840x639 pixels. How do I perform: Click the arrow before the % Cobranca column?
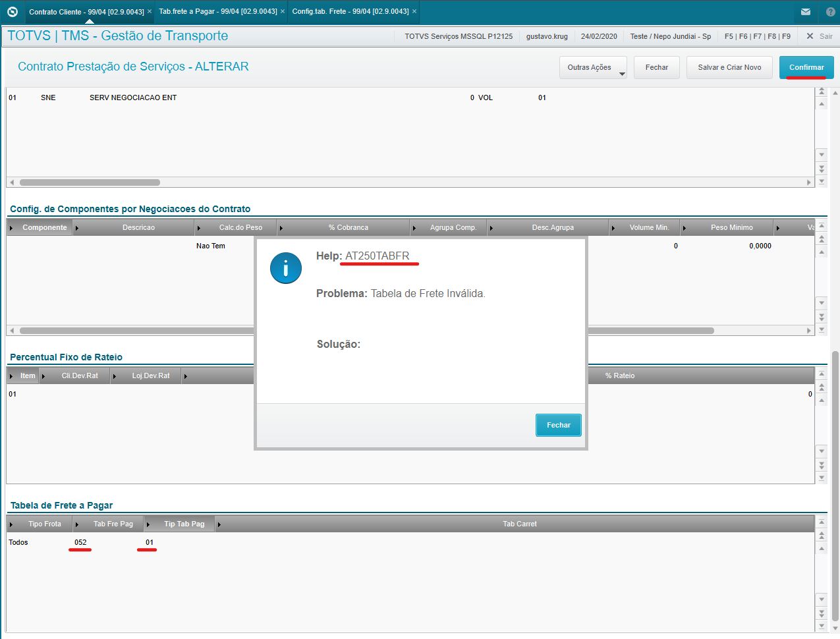[x=281, y=228]
